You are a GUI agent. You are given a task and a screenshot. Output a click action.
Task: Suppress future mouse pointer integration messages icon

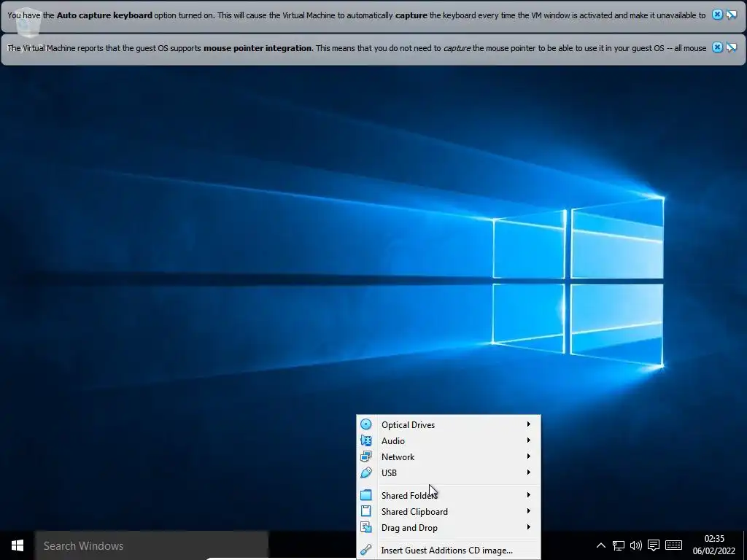tap(731, 47)
